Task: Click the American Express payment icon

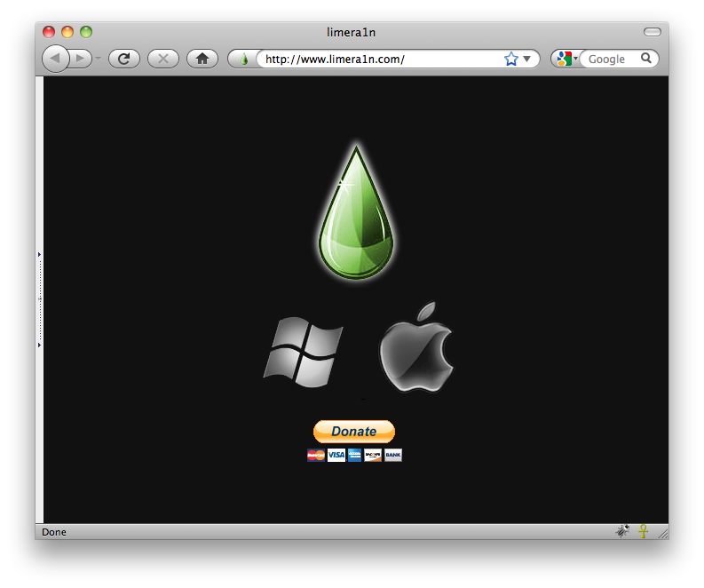Action: pos(355,455)
